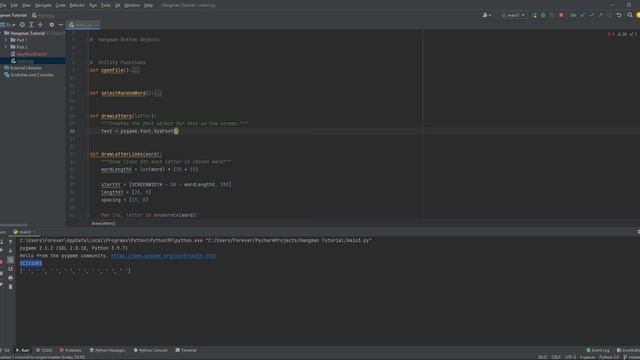
Task: Click the drawLetters breadcrumb below the editor
Action: (x=103, y=223)
